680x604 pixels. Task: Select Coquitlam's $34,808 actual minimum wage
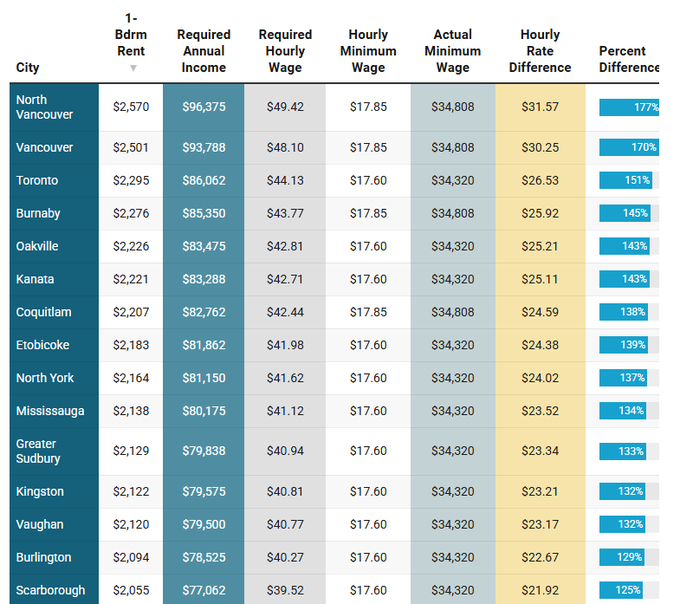452,313
